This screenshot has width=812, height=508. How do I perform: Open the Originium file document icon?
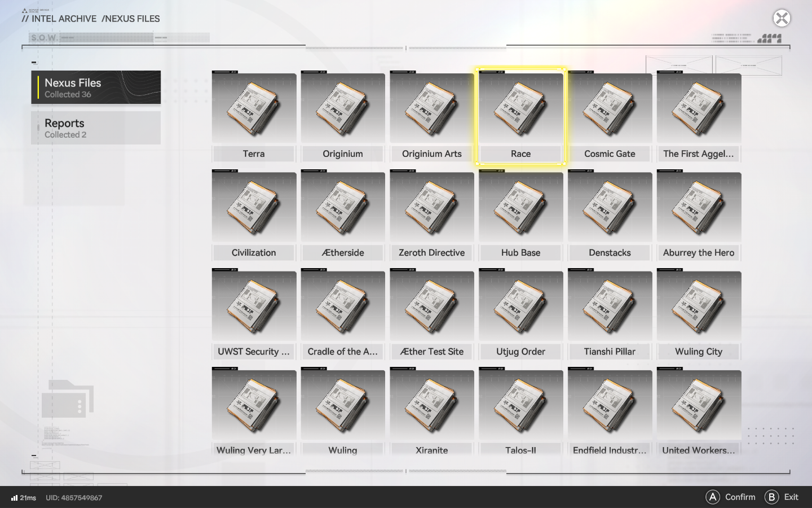pyautogui.click(x=343, y=109)
